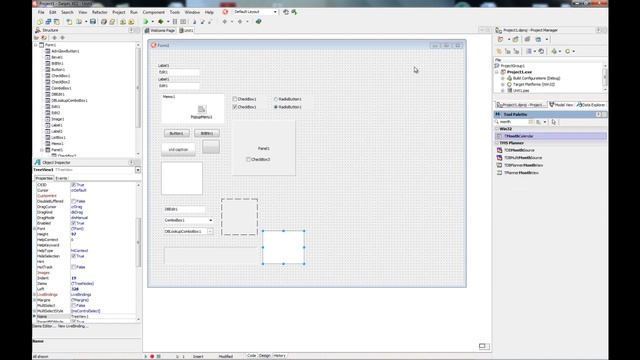
Task: Click the Toggle Form/Unit toolbar icon
Action: tap(57, 22)
